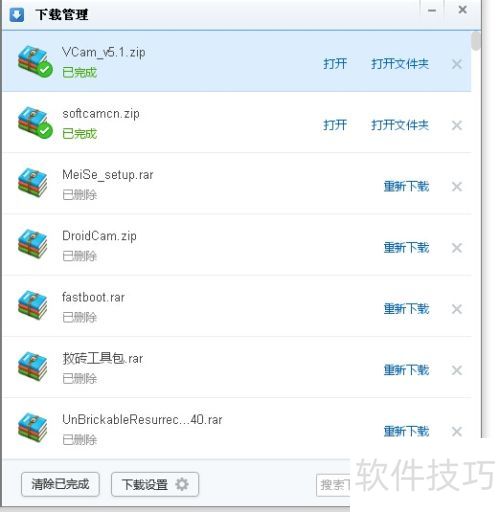
Task: Click the softcamcn.zip archive icon
Action: (34, 123)
